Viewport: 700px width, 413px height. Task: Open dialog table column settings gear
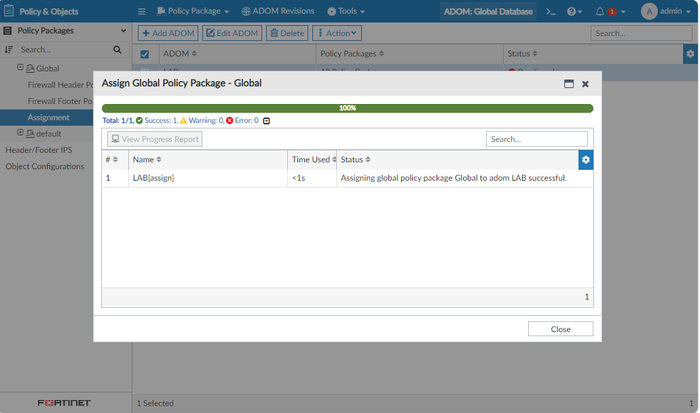pyautogui.click(x=586, y=159)
